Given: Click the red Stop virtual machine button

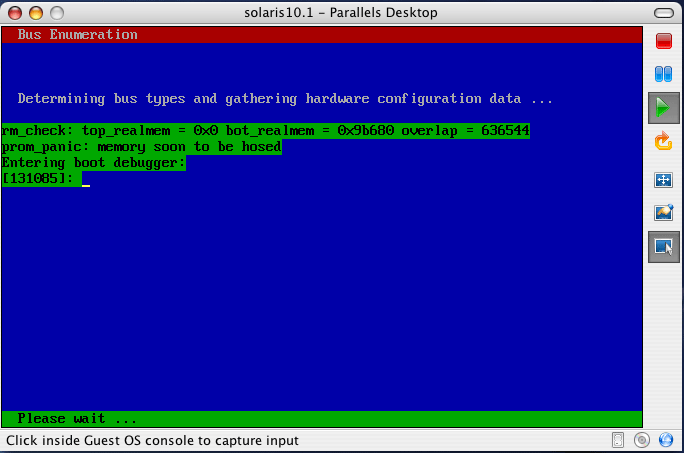Looking at the screenshot, I should 663,41.
